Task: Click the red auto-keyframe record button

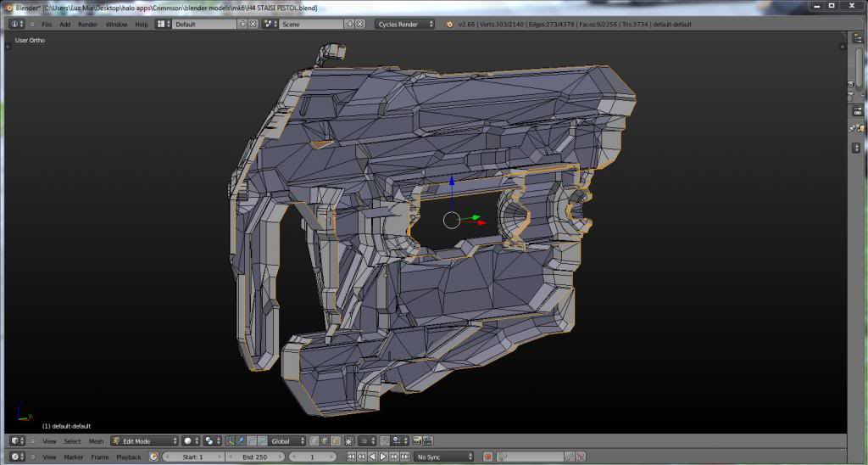Action: [x=488, y=457]
